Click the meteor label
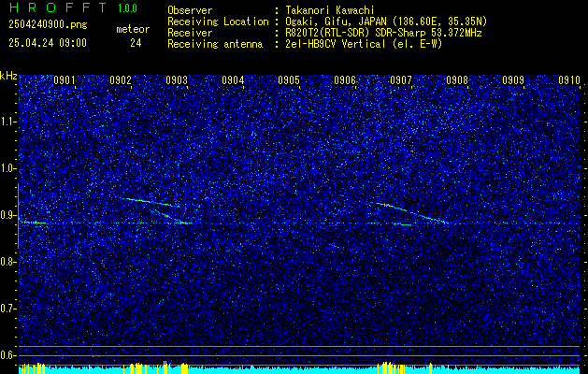This screenshot has width=588, height=374. click(133, 29)
